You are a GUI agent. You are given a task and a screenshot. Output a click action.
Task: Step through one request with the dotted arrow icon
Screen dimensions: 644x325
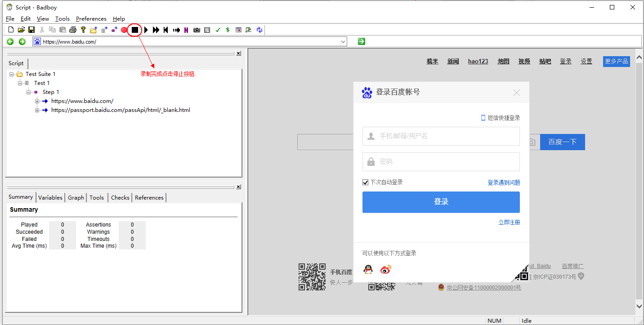pos(176,30)
